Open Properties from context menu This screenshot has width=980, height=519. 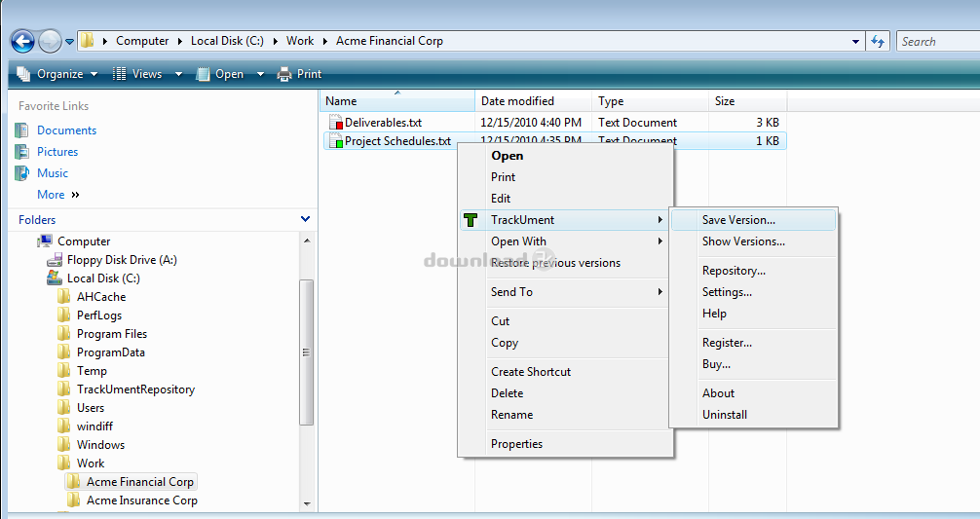tap(516, 444)
